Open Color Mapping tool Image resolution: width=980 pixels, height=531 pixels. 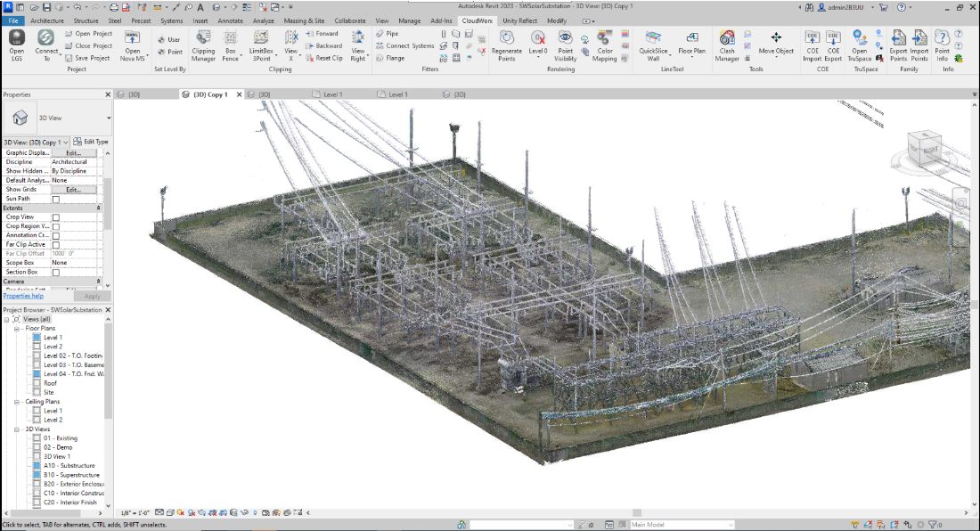[604, 45]
